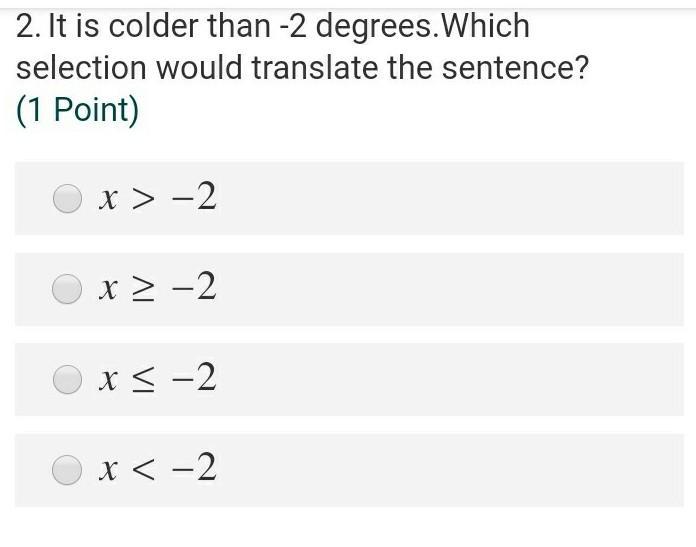
Task: Click empty area of the x ≥ −2 answer row
Action: pos(444,289)
